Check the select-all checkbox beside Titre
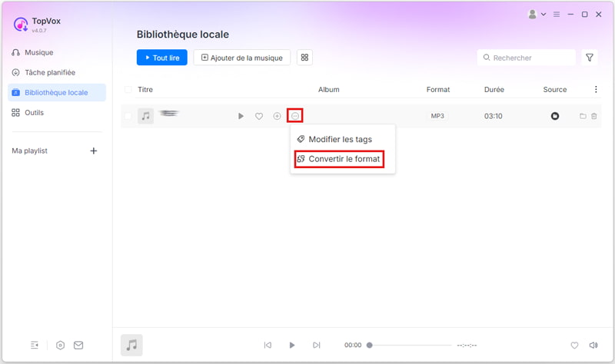Image resolution: width=615 pixels, height=364 pixels. (x=128, y=90)
